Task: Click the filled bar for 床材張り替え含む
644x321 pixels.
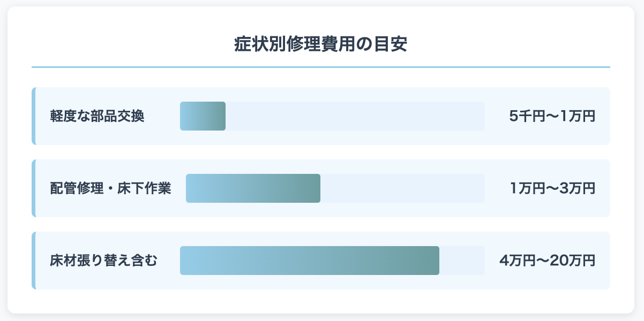Action: [310, 261]
